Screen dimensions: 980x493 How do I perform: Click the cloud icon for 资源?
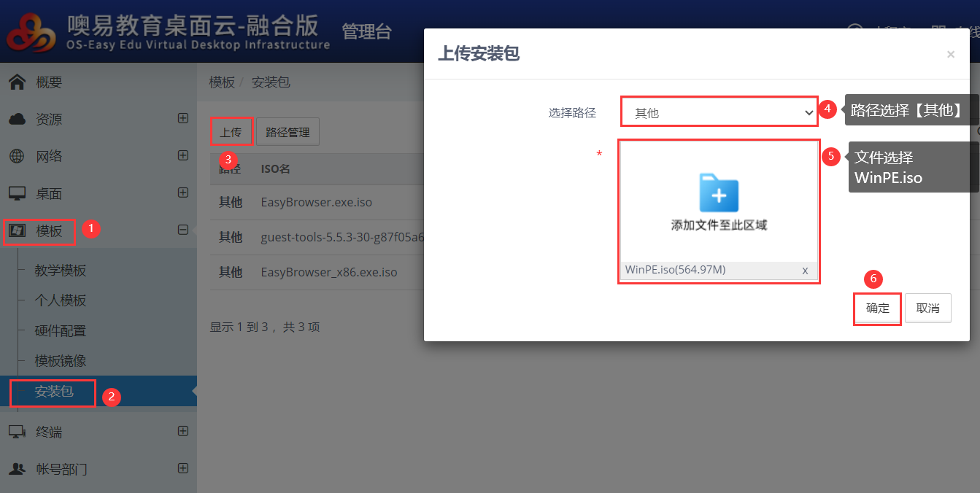[x=17, y=120]
